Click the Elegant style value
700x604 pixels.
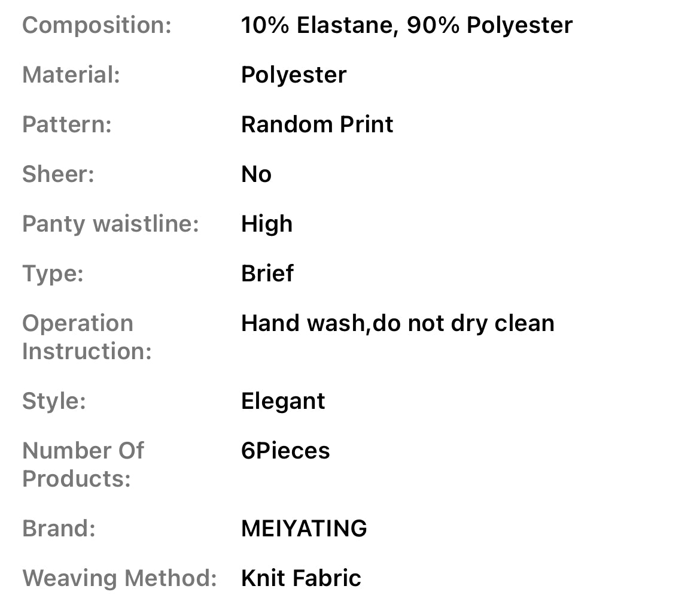pyautogui.click(x=283, y=401)
